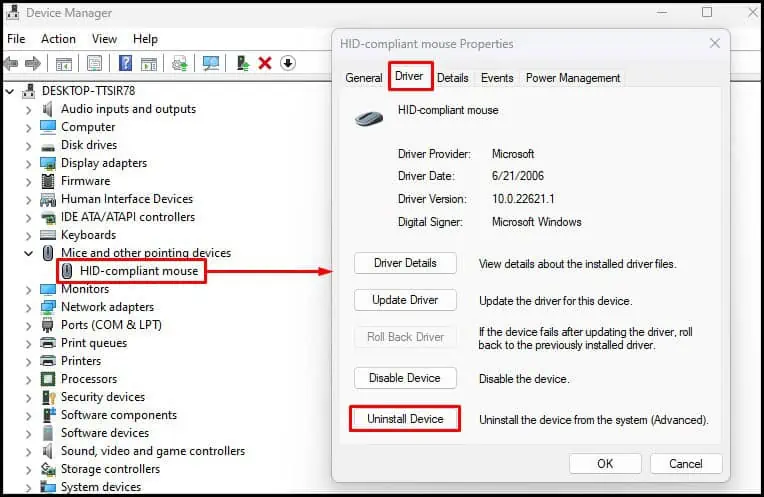The height and width of the screenshot is (497, 764).
Task: Click the Driver Details button
Action: pyautogui.click(x=405, y=263)
